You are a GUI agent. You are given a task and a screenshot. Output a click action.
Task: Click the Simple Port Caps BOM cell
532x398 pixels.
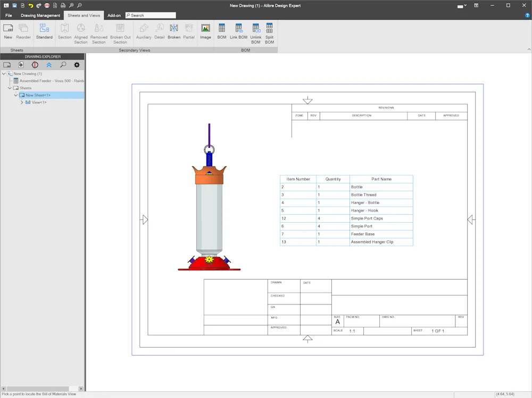(381, 218)
